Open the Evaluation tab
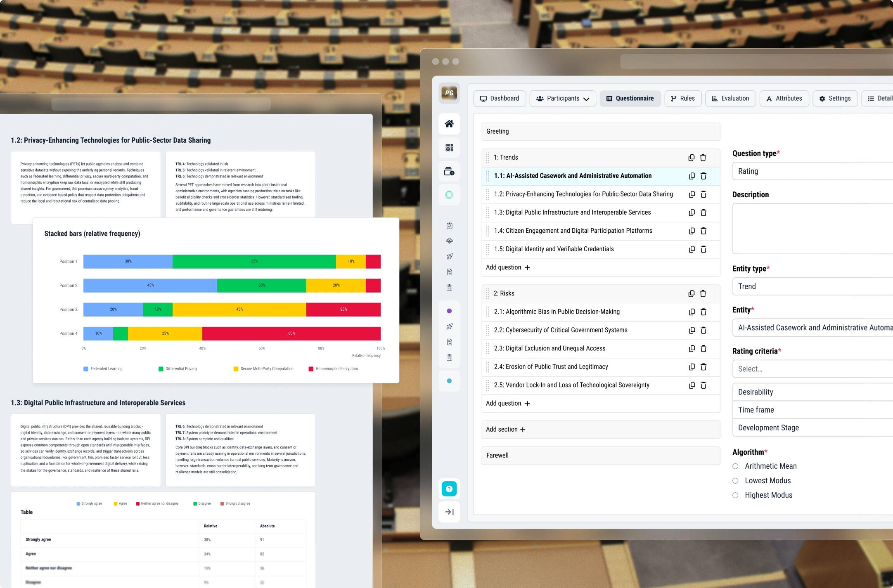 pos(730,99)
